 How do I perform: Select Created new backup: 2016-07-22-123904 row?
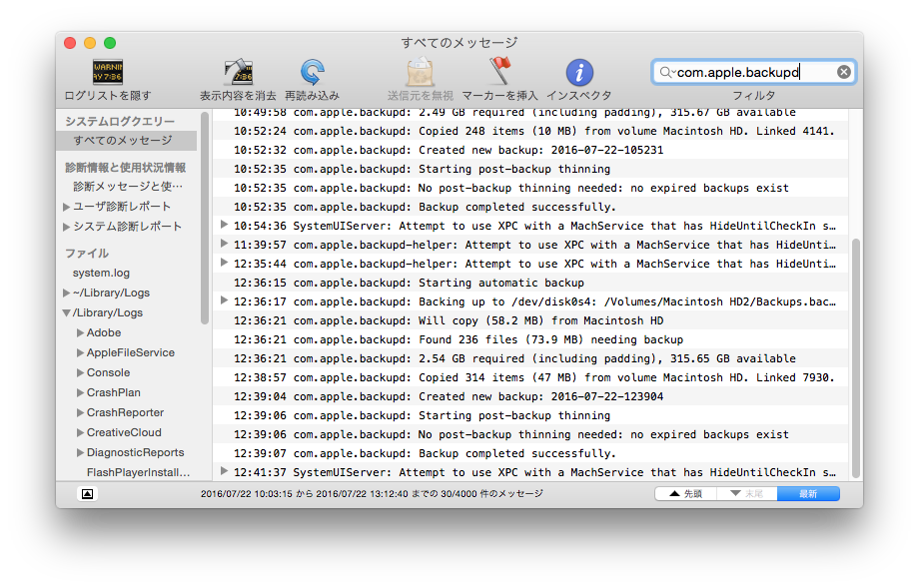(530, 396)
